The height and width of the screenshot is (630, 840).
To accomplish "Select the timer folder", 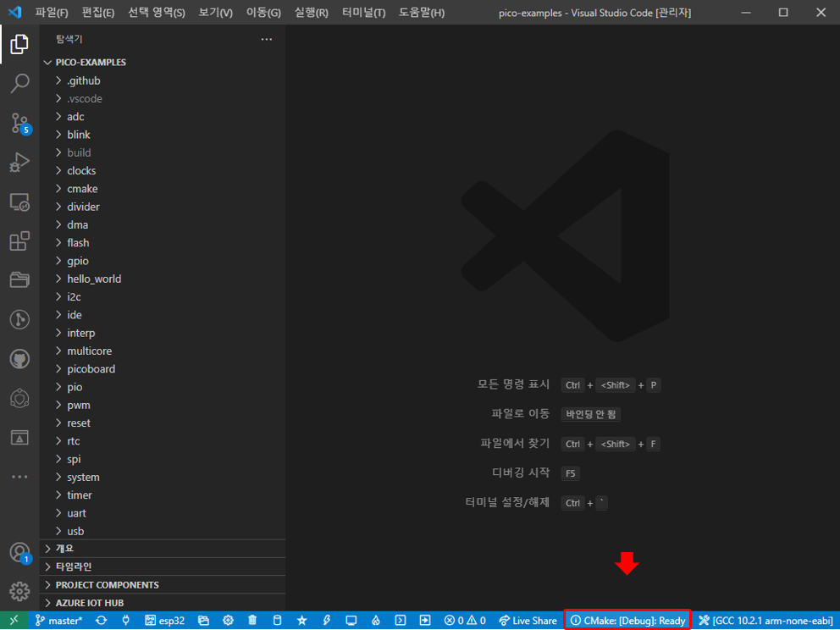I will [163, 495].
